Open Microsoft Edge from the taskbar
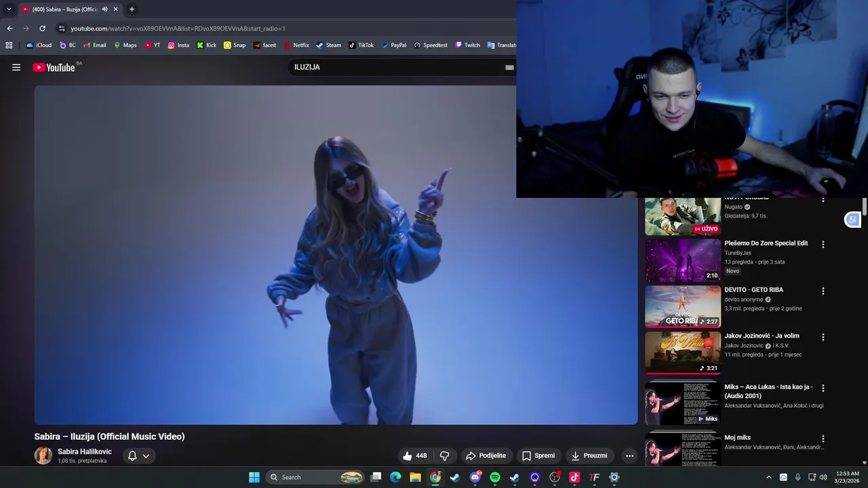The width and height of the screenshot is (868, 488). (395, 477)
